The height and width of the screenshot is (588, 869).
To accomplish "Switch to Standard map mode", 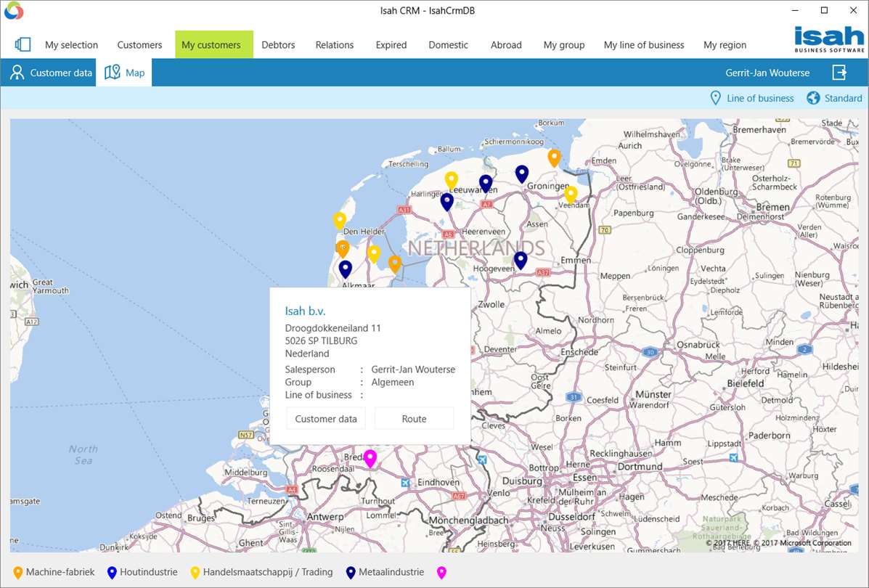I will (x=835, y=98).
